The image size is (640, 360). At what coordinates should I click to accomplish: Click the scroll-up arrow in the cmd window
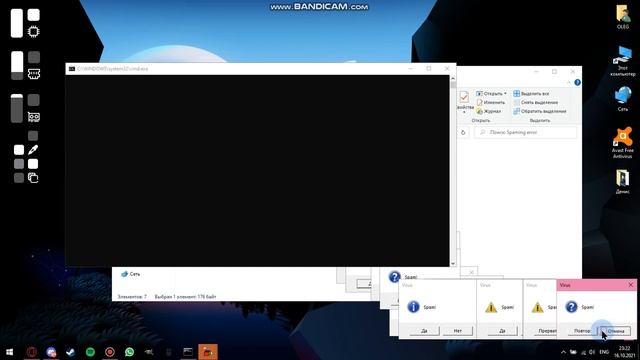(453, 78)
